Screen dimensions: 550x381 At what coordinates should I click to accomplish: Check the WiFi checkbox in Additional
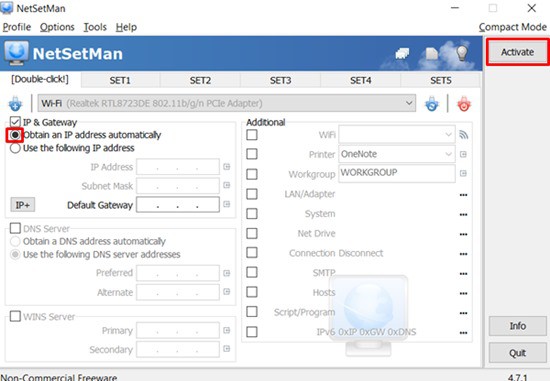[252, 135]
